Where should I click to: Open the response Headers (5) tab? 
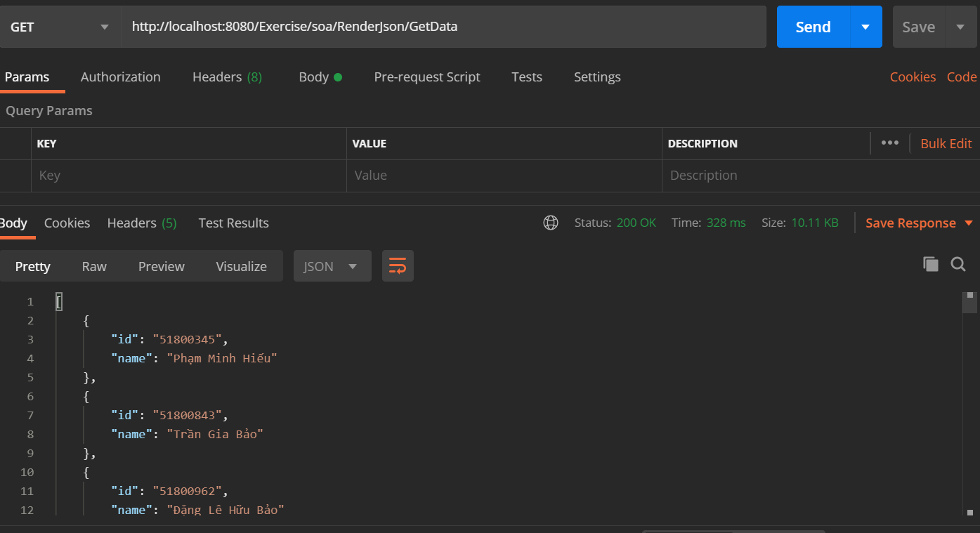(x=142, y=223)
